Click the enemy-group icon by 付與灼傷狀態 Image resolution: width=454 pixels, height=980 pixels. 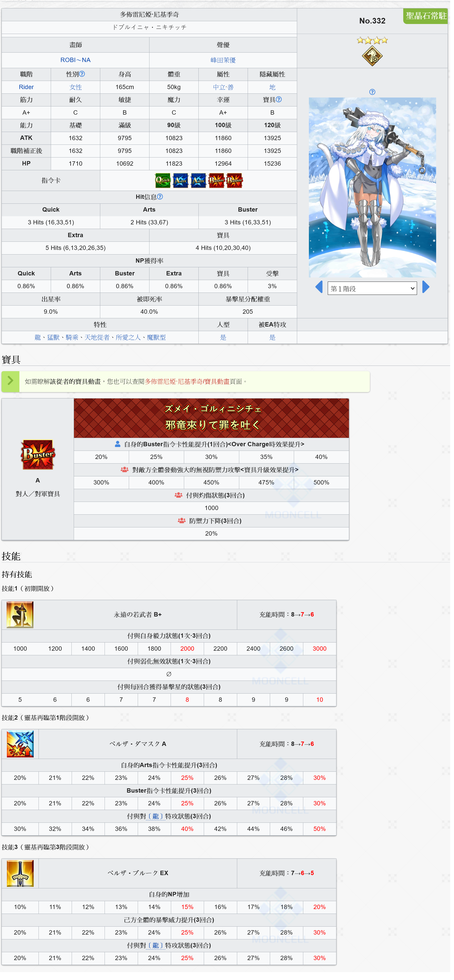[180, 499]
